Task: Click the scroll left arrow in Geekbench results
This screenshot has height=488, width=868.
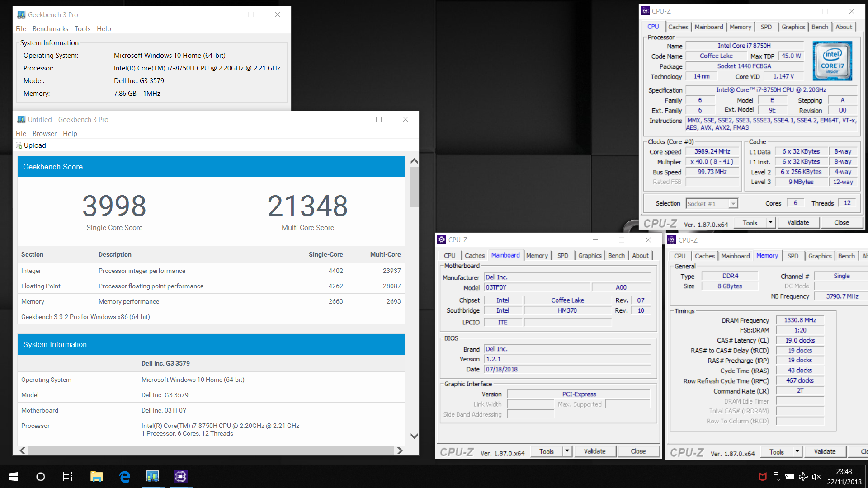Action: click(x=23, y=450)
